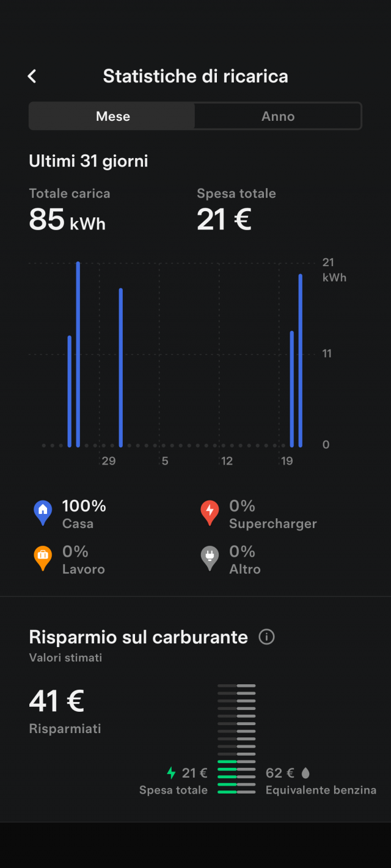This screenshot has height=868, width=391.
Task: Switch to the Anno tab
Action: click(278, 116)
